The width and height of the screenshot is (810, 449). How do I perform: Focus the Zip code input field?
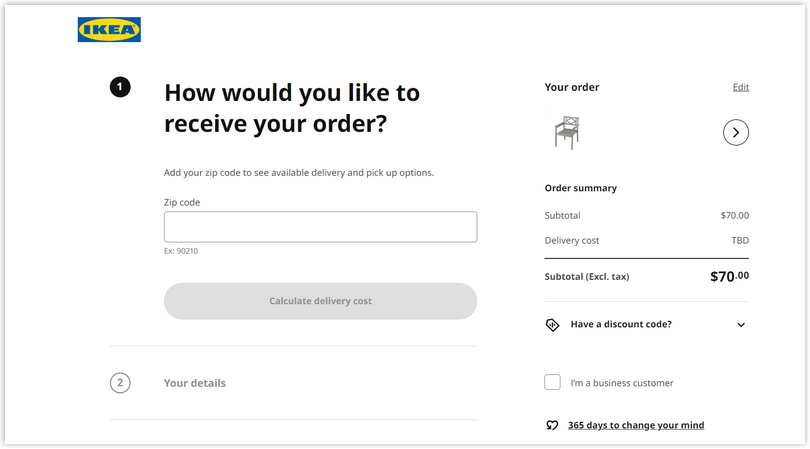pos(320,227)
